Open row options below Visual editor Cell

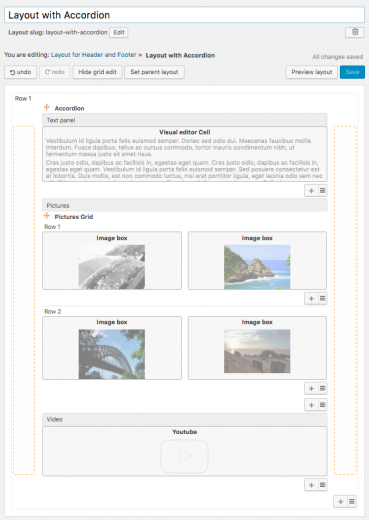tap(322, 191)
